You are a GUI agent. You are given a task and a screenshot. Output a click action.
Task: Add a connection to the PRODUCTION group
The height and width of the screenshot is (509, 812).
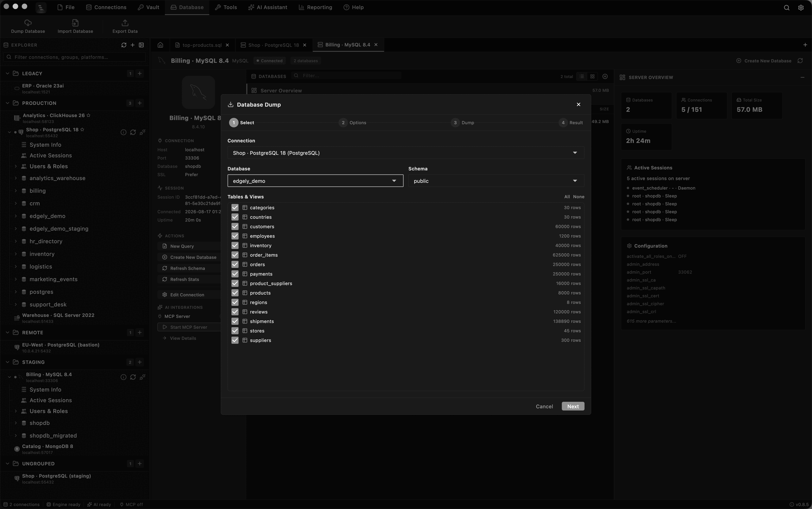point(140,103)
